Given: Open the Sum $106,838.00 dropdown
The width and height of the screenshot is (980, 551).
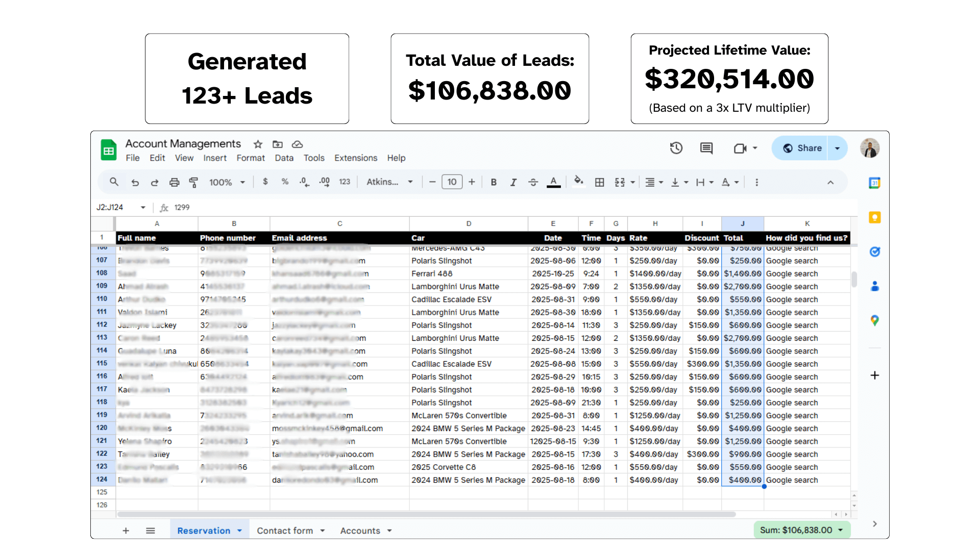Looking at the screenshot, I should pyautogui.click(x=801, y=530).
